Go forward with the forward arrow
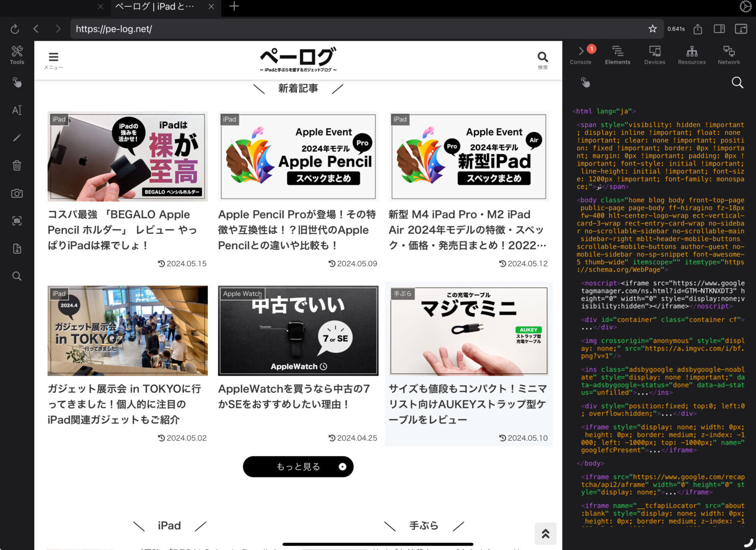The width and height of the screenshot is (756, 550). click(x=58, y=29)
